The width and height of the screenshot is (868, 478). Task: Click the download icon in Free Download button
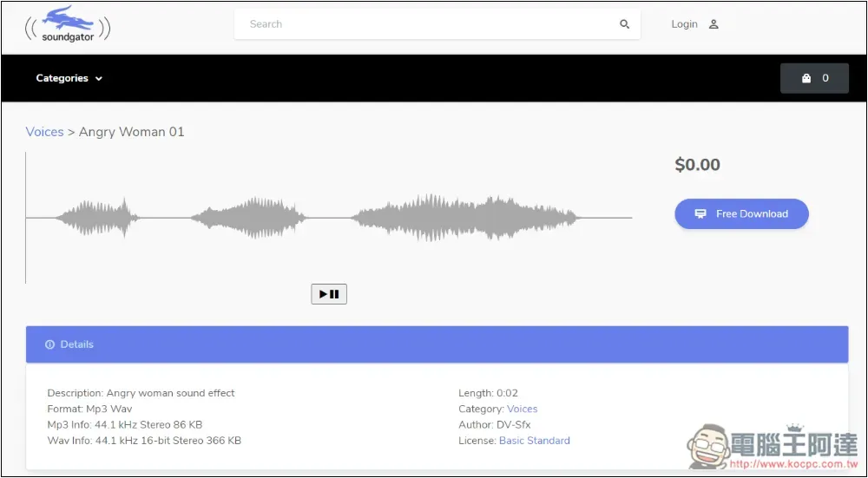(x=700, y=213)
